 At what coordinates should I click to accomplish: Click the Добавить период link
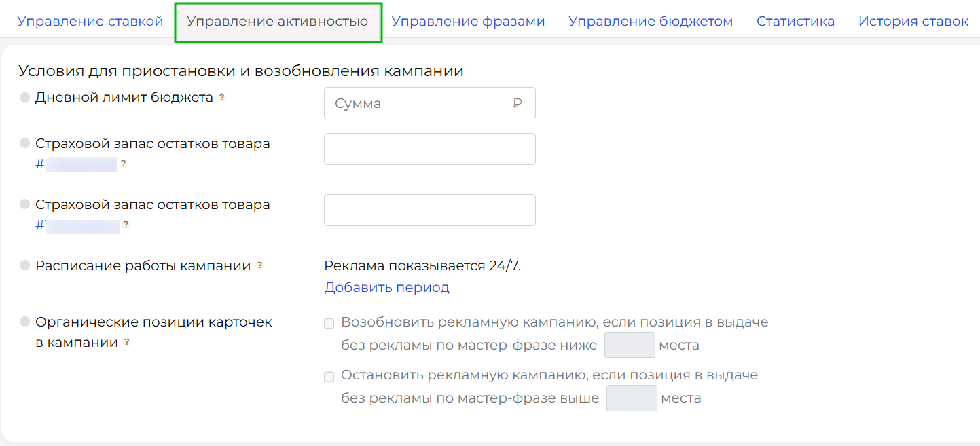386,287
